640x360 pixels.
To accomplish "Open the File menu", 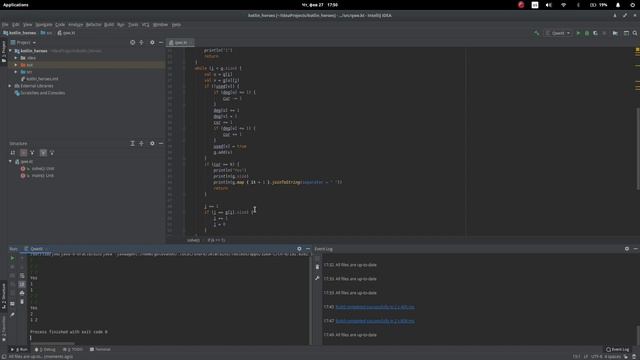I will 5,24.
